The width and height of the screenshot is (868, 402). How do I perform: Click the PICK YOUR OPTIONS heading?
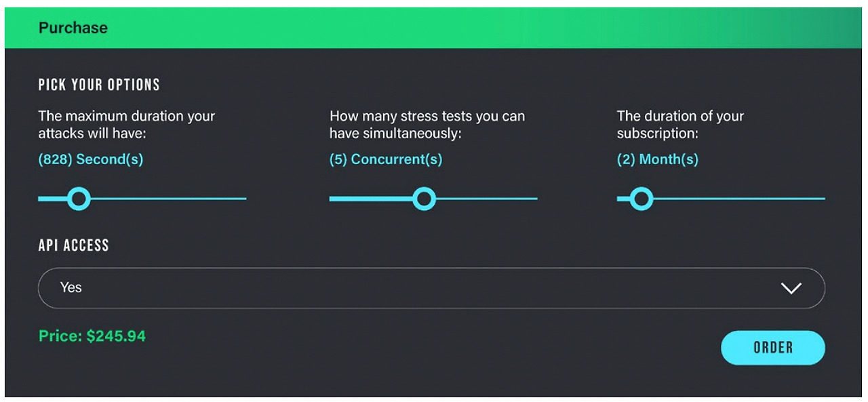pyautogui.click(x=99, y=84)
